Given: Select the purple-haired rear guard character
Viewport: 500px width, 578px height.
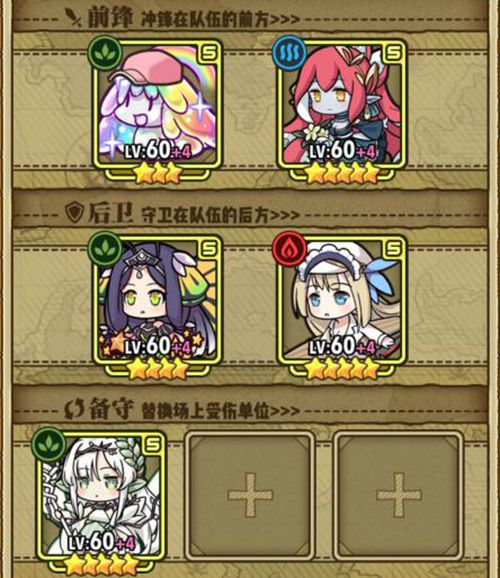Looking at the screenshot, I should coord(157,300).
